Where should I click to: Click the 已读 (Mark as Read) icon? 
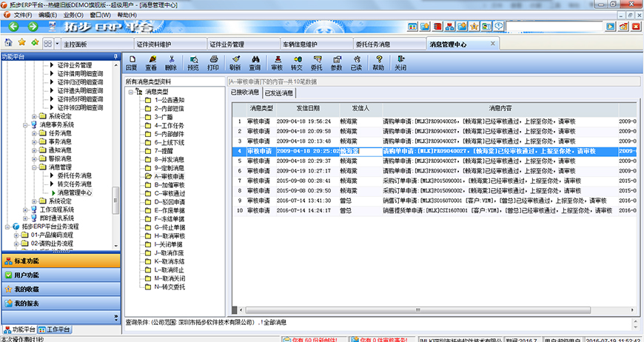pyautogui.click(x=356, y=62)
